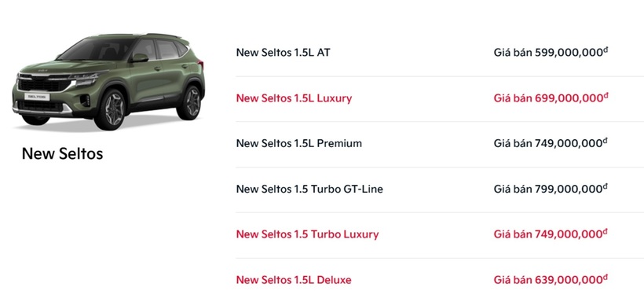Pick New Seltos 1.5 Turbo Luxury
The image size is (644, 302).
click(307, 234)
